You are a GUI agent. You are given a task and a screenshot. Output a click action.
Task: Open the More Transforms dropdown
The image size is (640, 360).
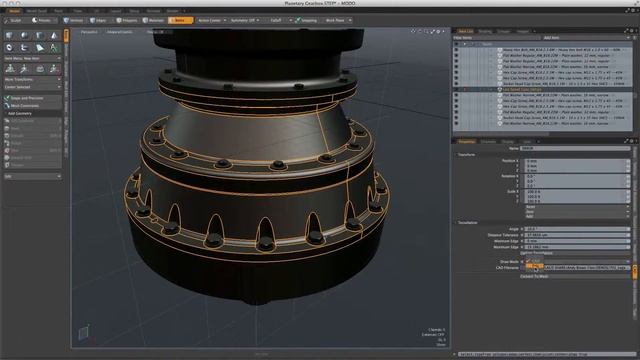pyautogui.click(x=33, y=80)
